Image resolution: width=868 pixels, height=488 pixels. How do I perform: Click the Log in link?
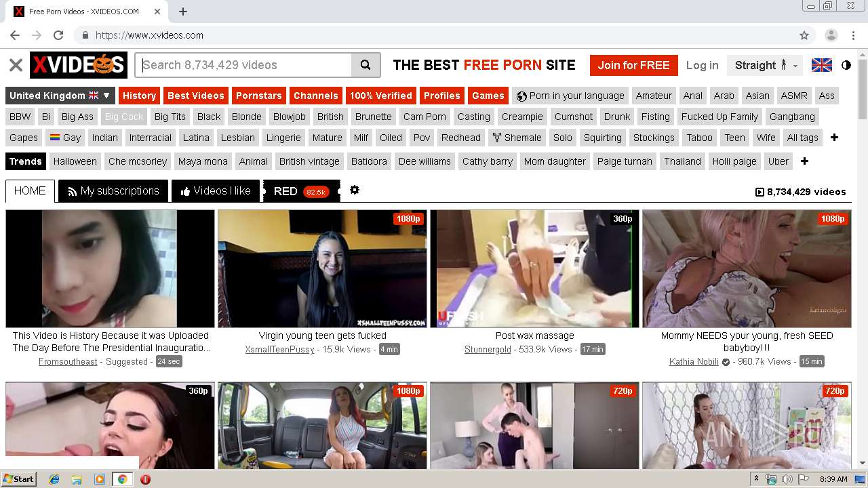702,65
